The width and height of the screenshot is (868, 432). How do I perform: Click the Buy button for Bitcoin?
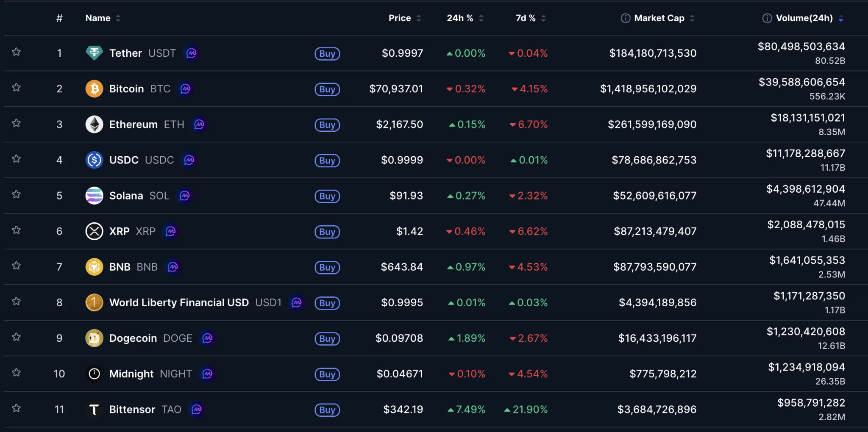[x=327, y=89]
